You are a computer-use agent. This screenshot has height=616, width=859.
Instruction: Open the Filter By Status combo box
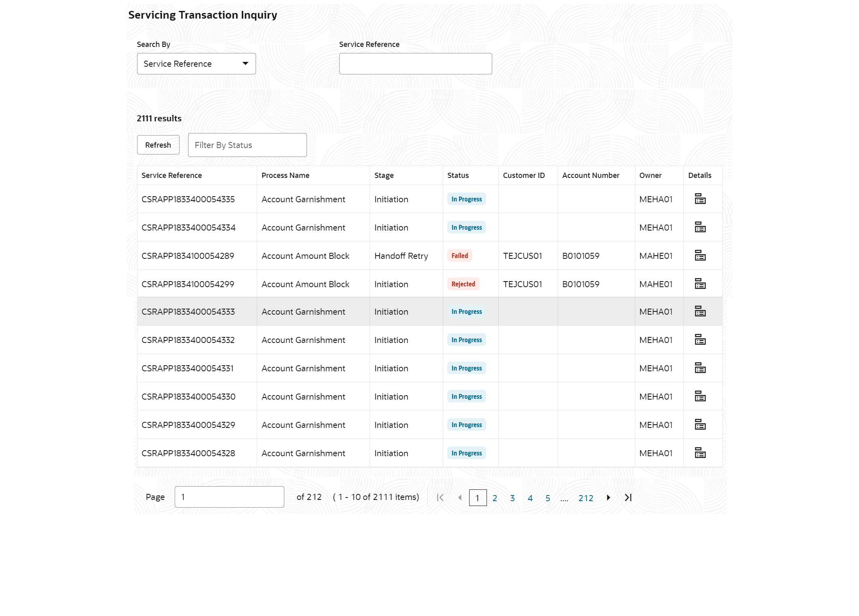pos(247,145)
